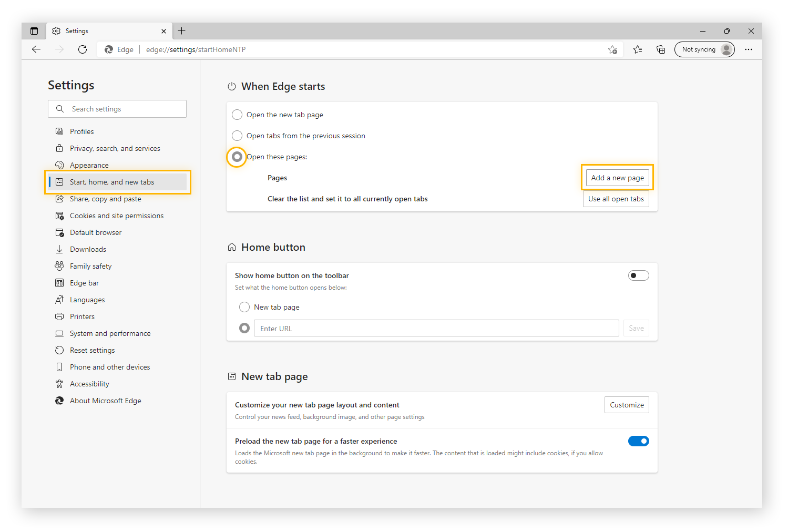The image size is (788, 532).
Task: Select New tab page radio for home button
Action: click(x=244, y=307)
